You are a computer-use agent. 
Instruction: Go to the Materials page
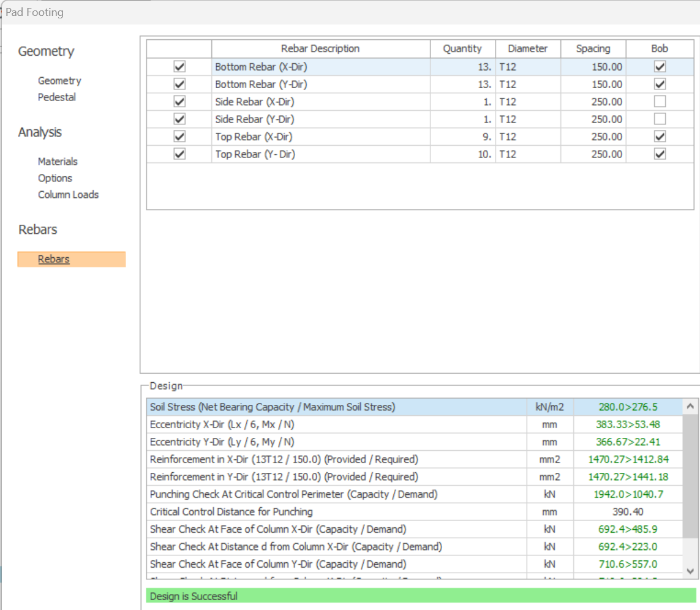point(58,162)
